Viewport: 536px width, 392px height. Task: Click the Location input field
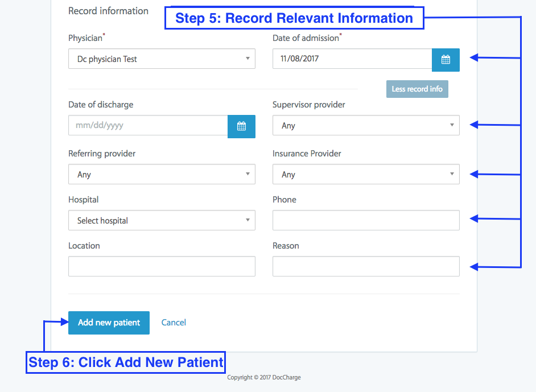point(162,266)
